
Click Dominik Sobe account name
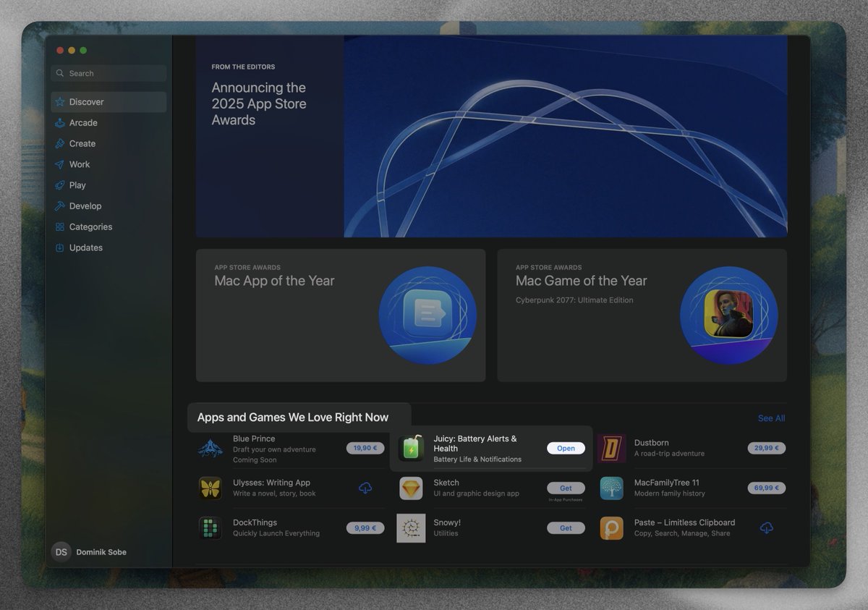pyautogui.click(x=101, y=552)
